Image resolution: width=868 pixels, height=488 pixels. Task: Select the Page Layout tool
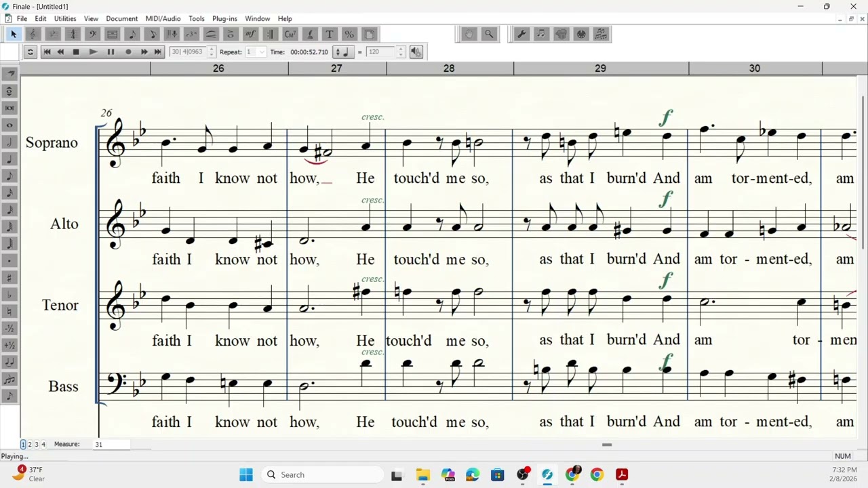click(x=369, y=34)
